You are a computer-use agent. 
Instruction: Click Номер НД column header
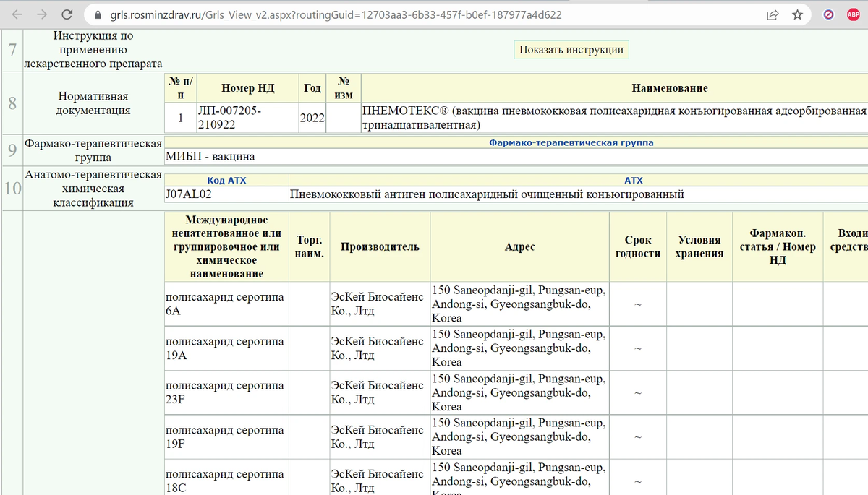point(247,88)
